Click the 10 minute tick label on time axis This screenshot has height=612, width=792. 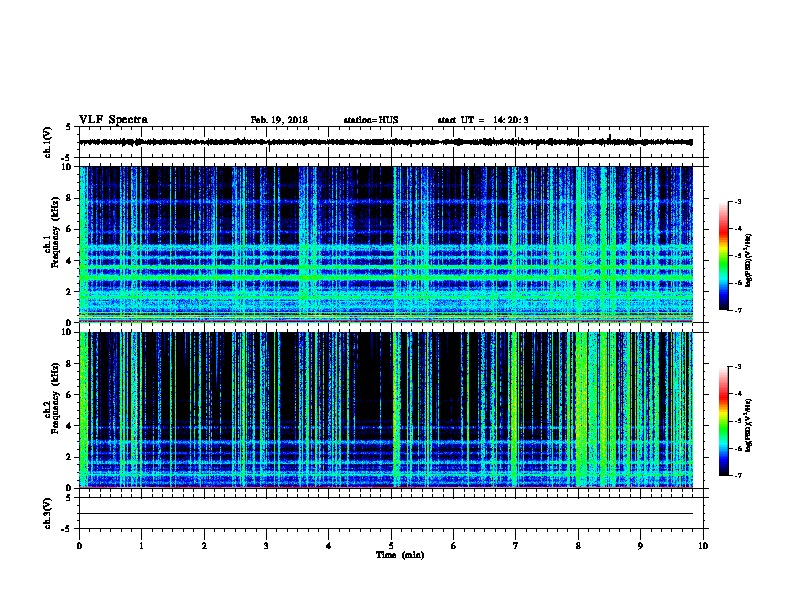point(703,546)
